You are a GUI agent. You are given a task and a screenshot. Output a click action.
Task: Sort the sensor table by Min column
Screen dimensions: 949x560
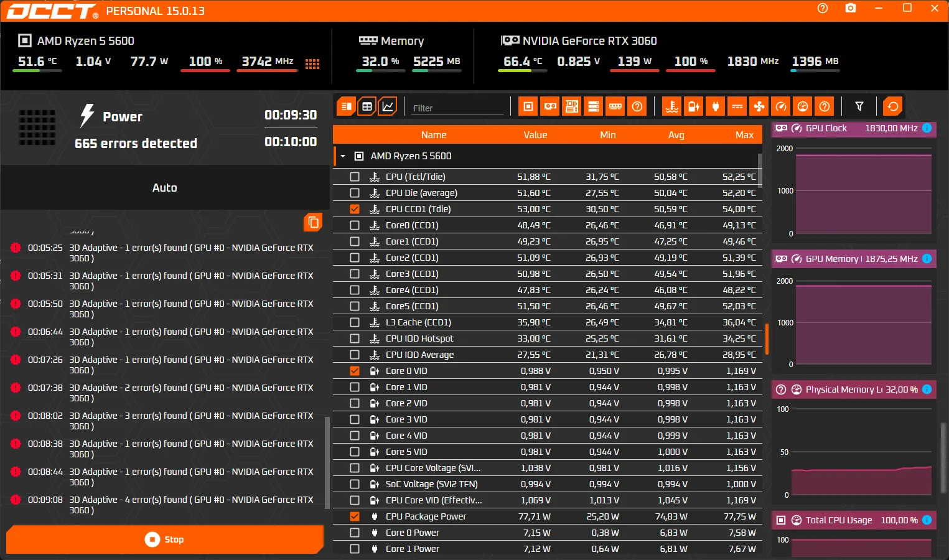608,135
